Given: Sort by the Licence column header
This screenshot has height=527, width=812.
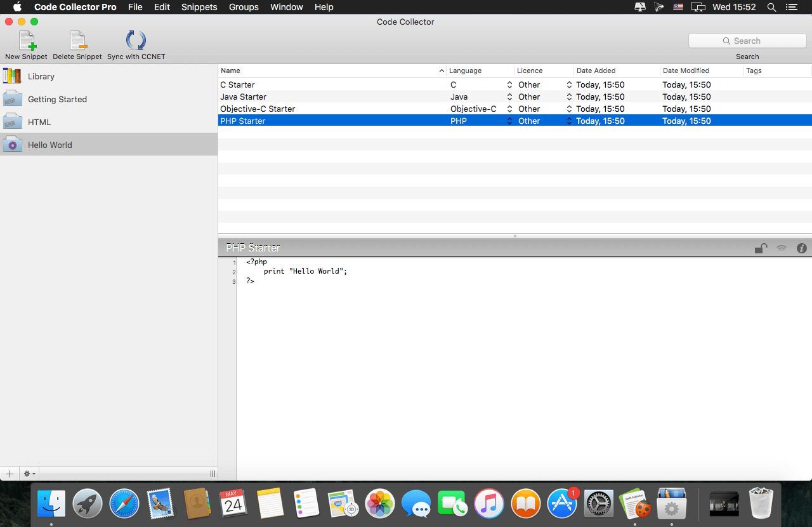Looking at the screenshot, I should point(544,70).
